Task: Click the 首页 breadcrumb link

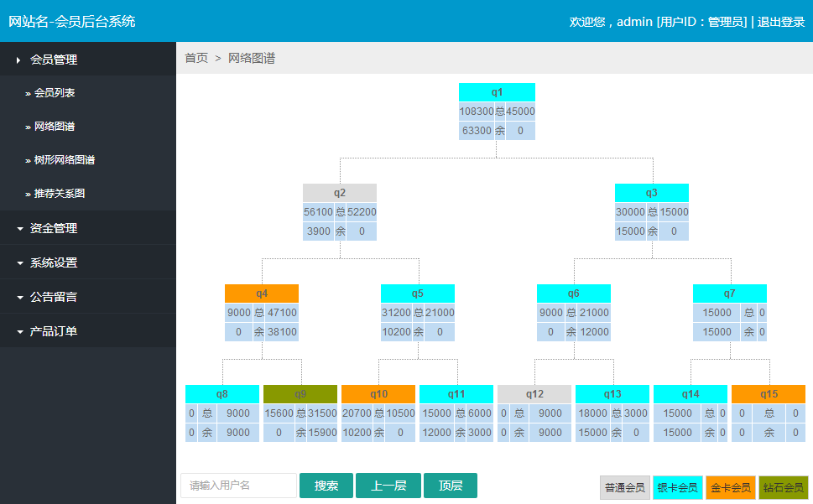Action: coord(196,58)
